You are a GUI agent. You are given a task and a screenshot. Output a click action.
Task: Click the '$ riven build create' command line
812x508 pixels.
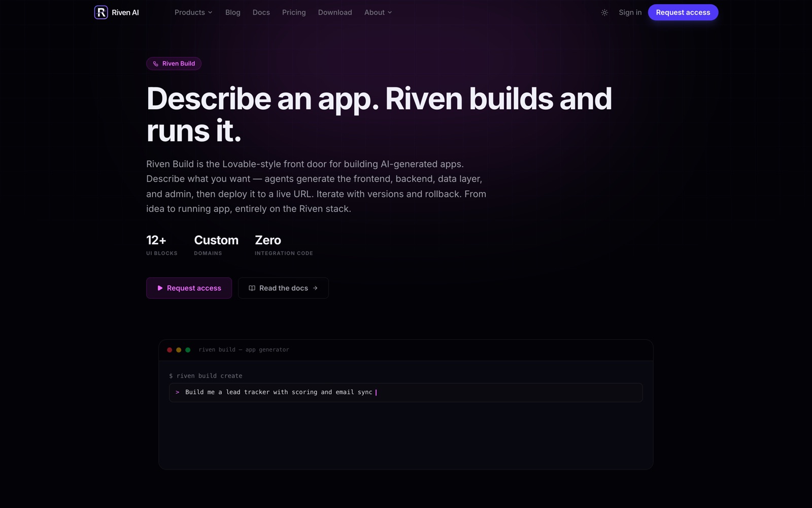pos(206,376)
